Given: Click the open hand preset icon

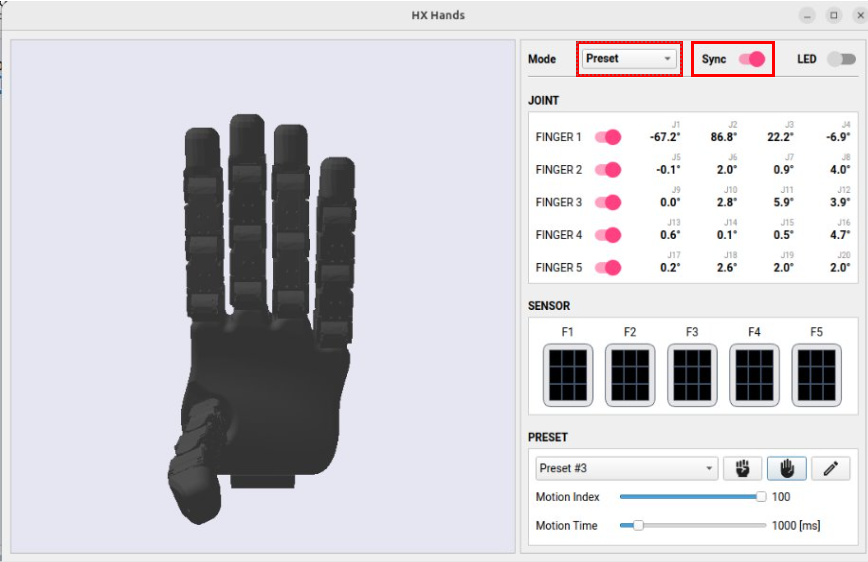Looking at the screenshot, I should (x=786, y=468).
